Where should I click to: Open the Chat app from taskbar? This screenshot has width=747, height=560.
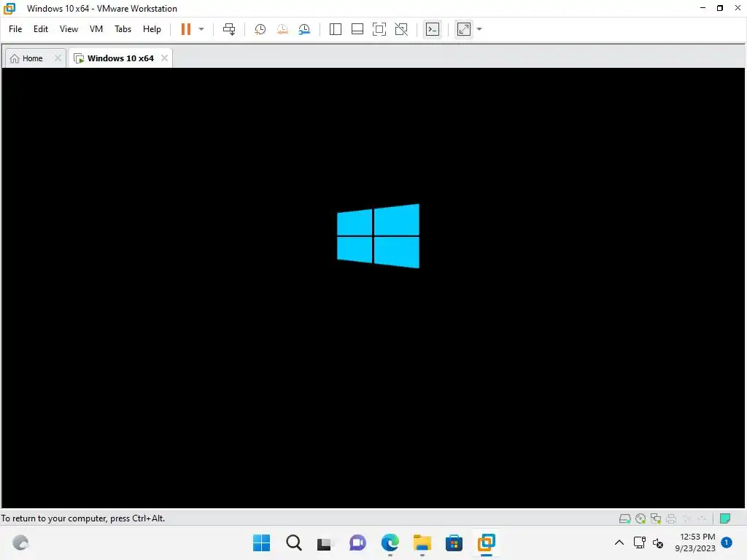(x=357, y=542)
